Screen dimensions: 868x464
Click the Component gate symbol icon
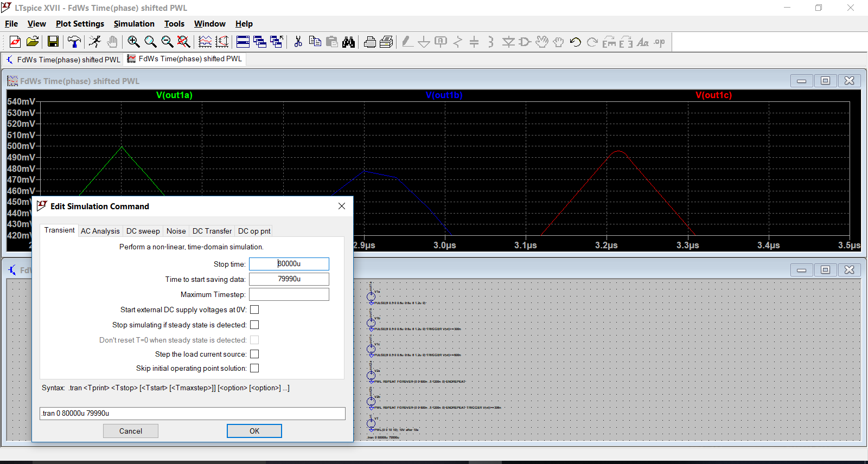[525, 42]
